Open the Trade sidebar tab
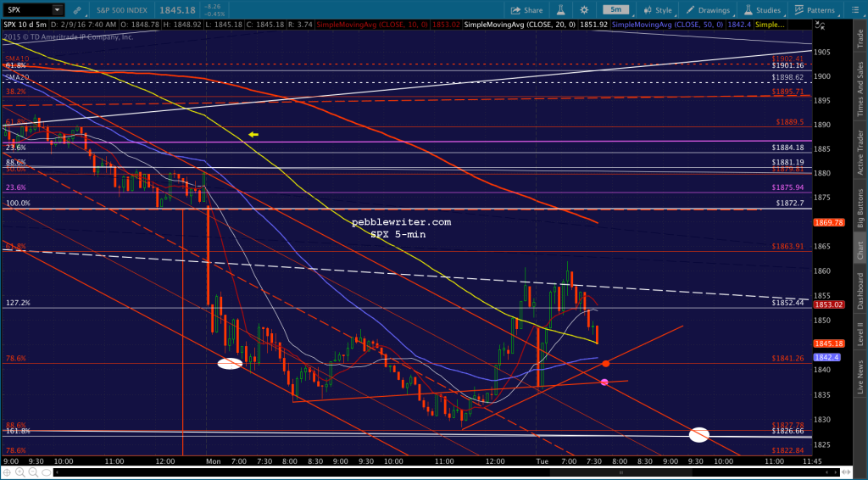Screen dimensions: 868x480 (860, 38)
